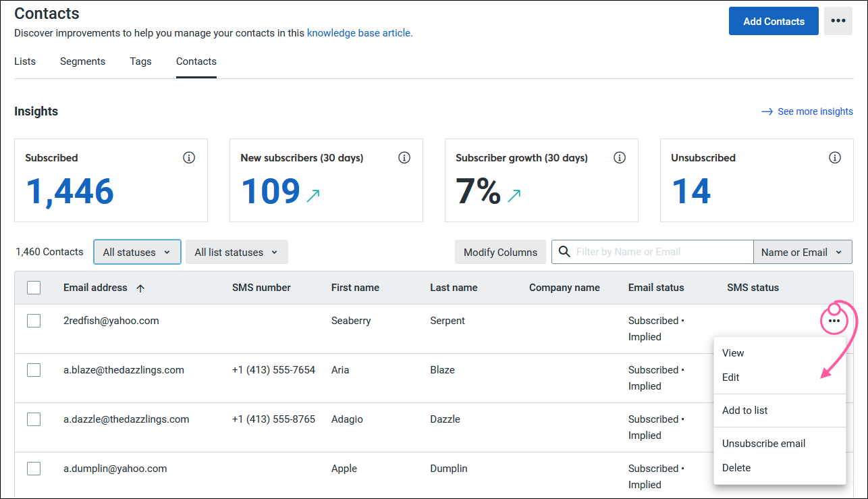Click the first name Adagio

click(347, 419)
